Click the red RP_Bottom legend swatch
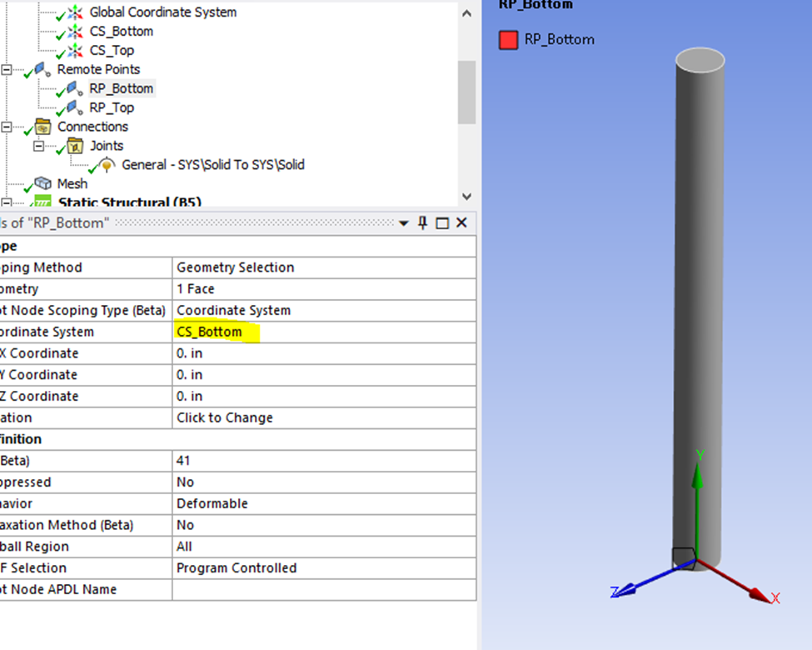 tap(507, 39)
